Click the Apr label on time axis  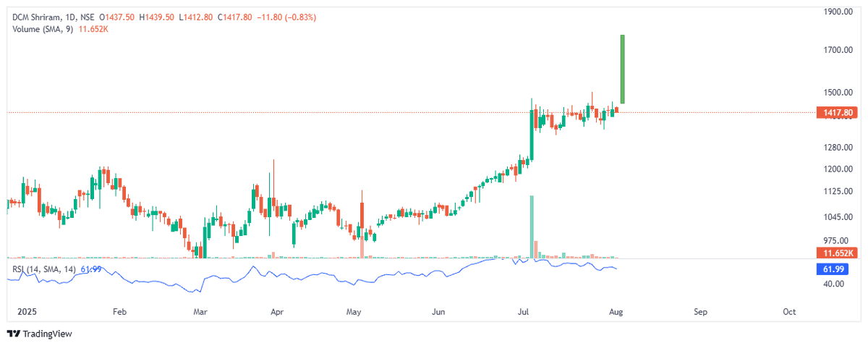click(x=276, y=312)
